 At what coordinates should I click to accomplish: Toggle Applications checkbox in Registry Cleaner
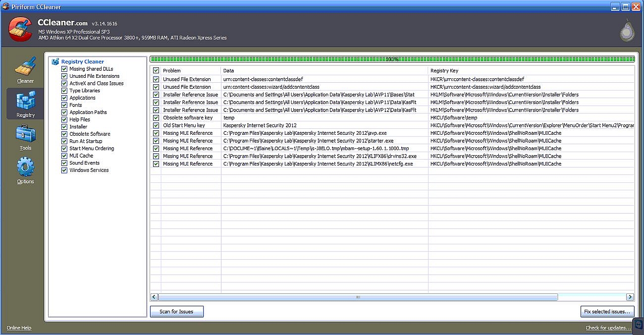tap(64, 98)
